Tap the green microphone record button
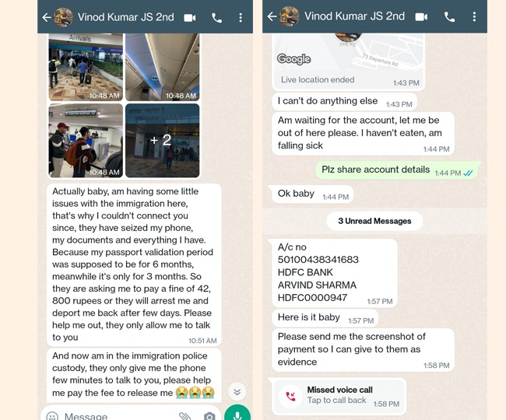Screen dimensions: 506x420 click(237, 413)
